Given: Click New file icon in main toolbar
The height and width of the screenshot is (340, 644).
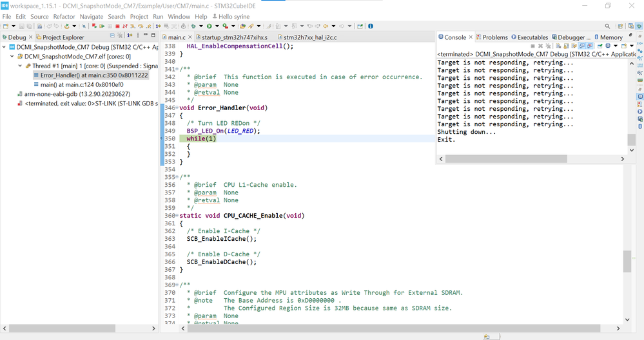Looking at the screenshot, I should click(x=6, y=26).
